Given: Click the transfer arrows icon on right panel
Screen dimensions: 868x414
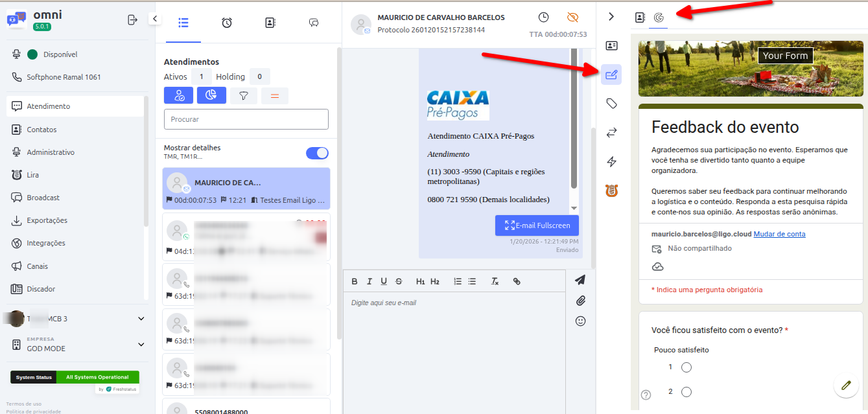Looking at the screenshot, I should pyautogui.click(x=611, y=132).
